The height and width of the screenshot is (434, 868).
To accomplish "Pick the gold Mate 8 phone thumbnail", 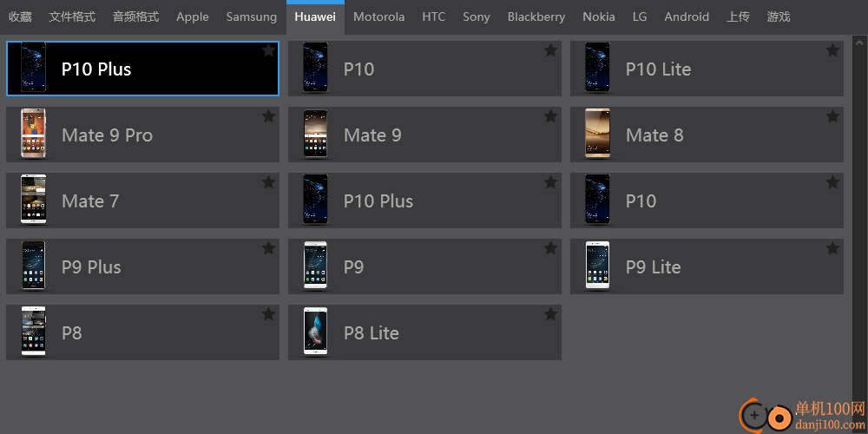I will point(597,134).
